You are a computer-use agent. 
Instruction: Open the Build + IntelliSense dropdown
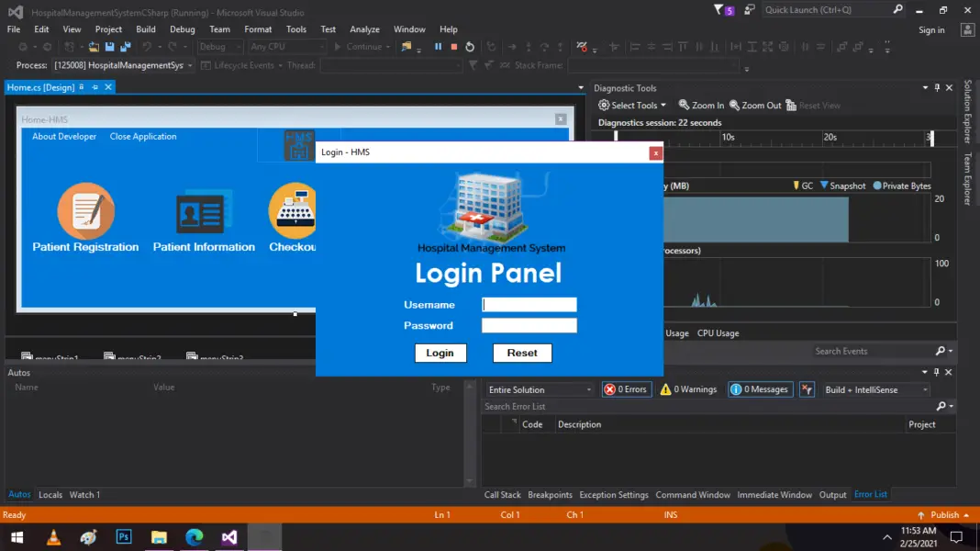pyautogui.click(x=875, y=389)
